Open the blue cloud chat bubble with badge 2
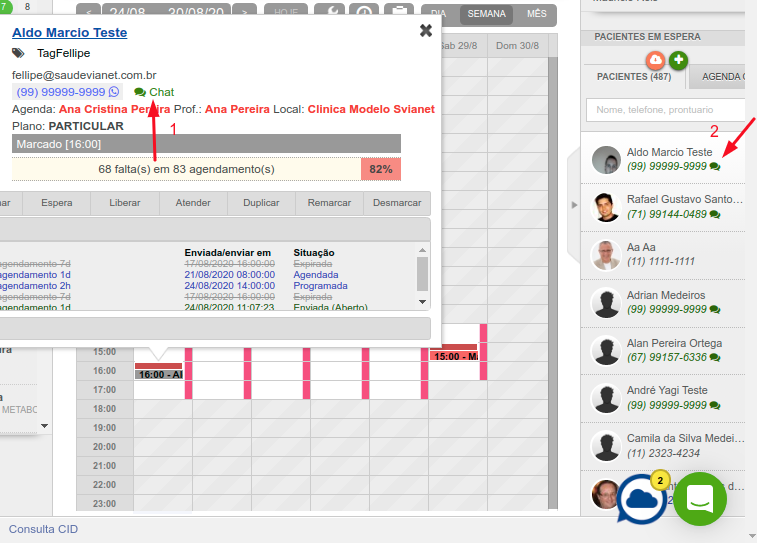This screenshot has width=757, height=543. [x=642, y=500]
